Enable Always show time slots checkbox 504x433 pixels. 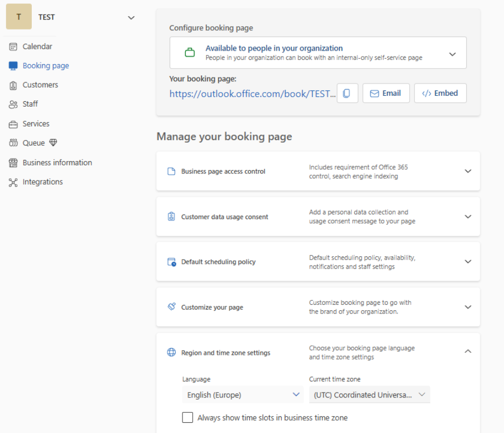pyautogui.click(x=187, y=417)
